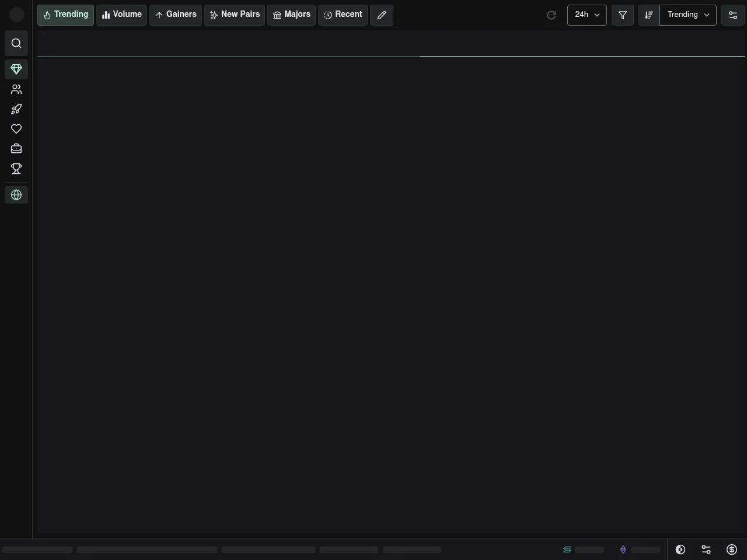Image resolution: width=747 pixels, height=560 pixels.
Task: Click the New Pairs button
Action: pyautogui.click(x=234, y=14)
